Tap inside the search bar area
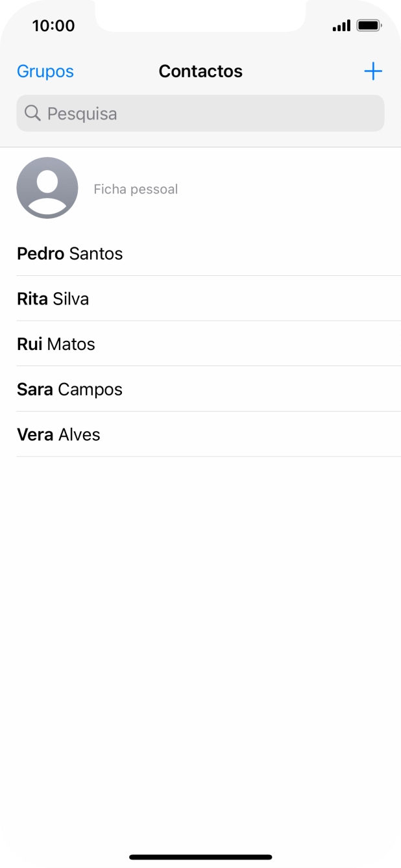 point(200,113)
